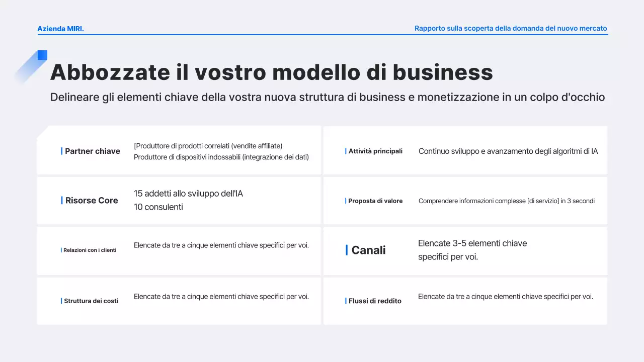The width and height of the screenshot is (644, 362).
Task: Click the blue bar beside Attività principali
Action: [x=345, y=151]
